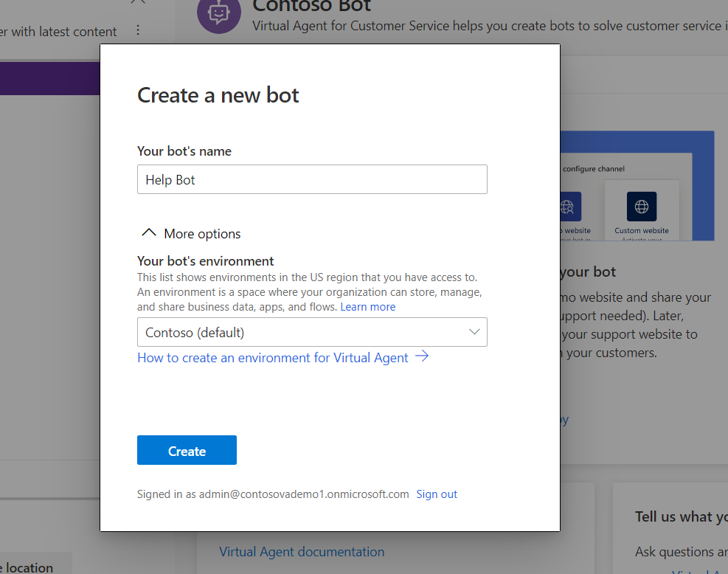Click the Sign out link
Image resolution: width=728 pixels, height=574 pixels.
pyautogui.click(x=437, y=494)
